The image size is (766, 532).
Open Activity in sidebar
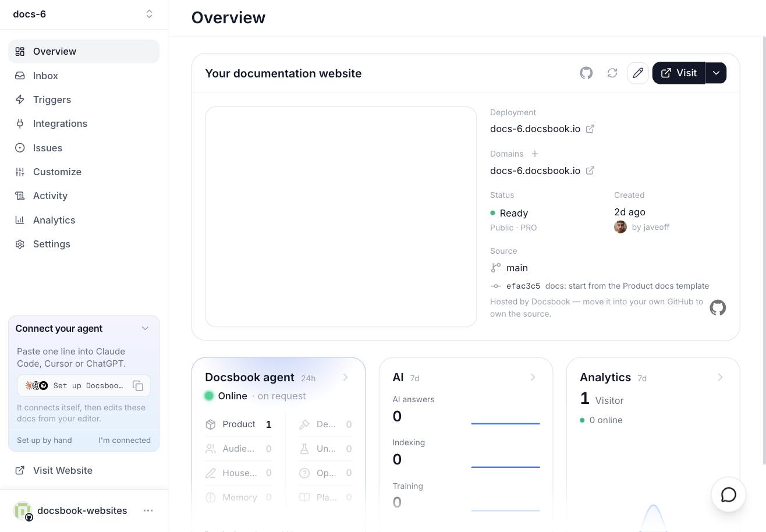(x=84, y=196)
